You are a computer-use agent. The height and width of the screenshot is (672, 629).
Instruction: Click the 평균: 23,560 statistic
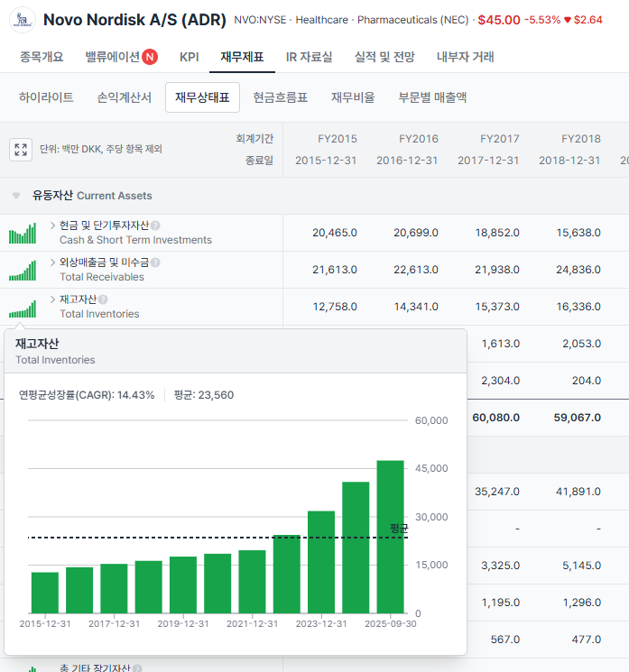[x=204, y=395]
